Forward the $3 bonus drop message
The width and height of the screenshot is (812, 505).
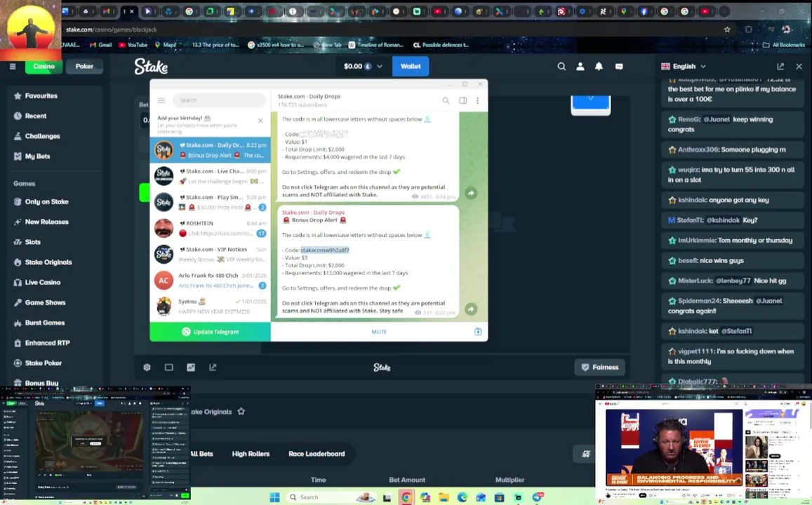[471, 309]
